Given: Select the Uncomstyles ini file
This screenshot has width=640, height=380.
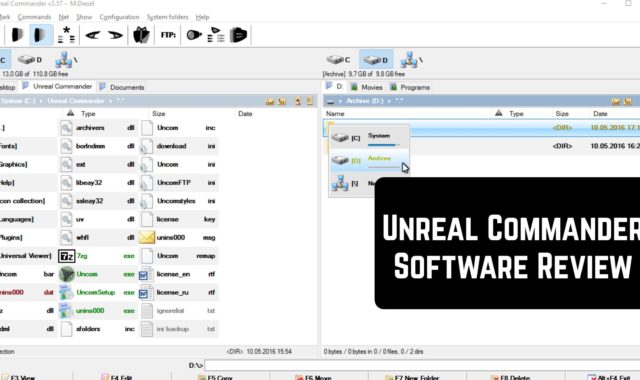Looking at the screenshot, I should tap(178, 201).
